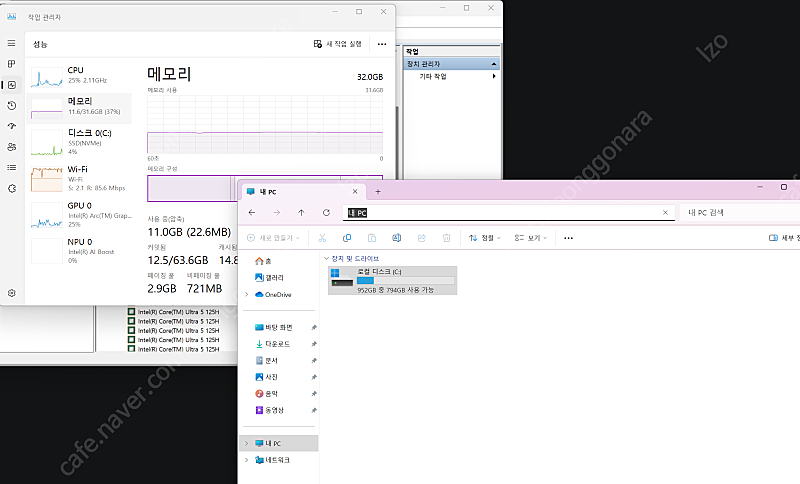
Task: Open 보기 (View) dropdown
Action: click(x=531, y=238)
